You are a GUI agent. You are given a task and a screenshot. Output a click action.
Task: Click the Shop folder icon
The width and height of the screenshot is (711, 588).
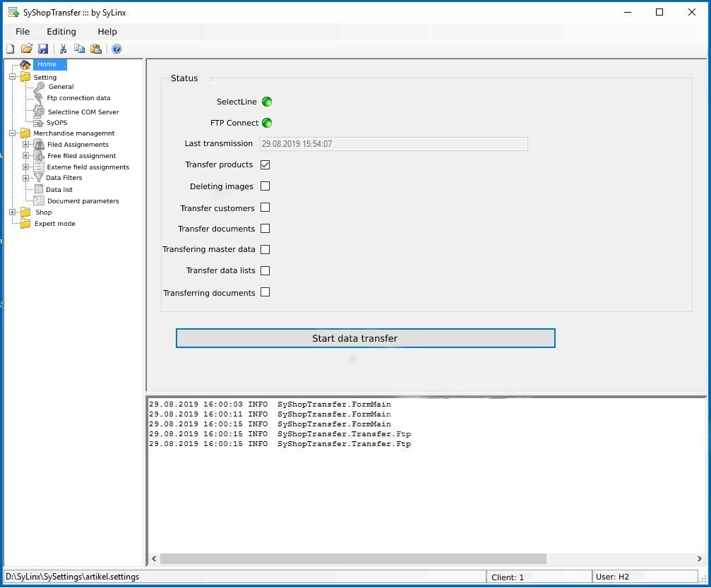click(25, 212)
